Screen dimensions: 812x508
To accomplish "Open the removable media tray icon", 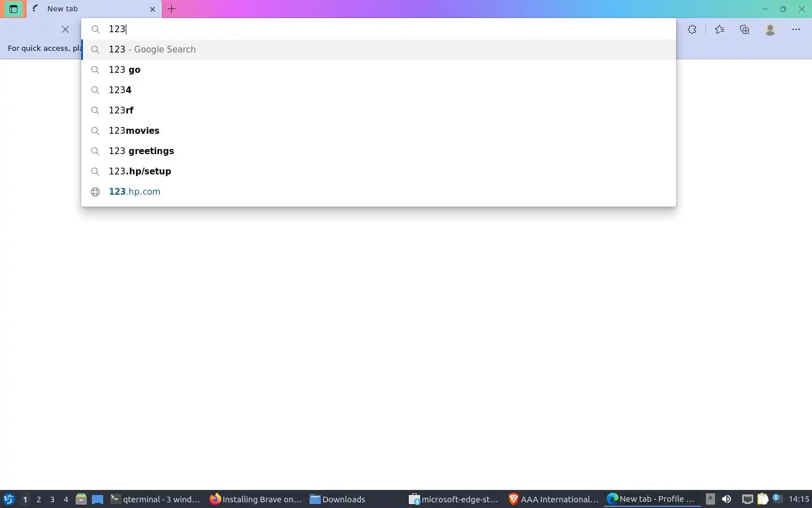I will pos(710,499).
